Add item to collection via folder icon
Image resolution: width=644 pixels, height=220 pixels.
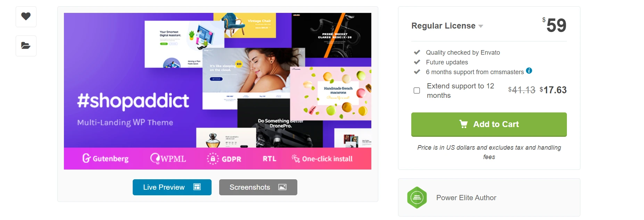(26, 46)
